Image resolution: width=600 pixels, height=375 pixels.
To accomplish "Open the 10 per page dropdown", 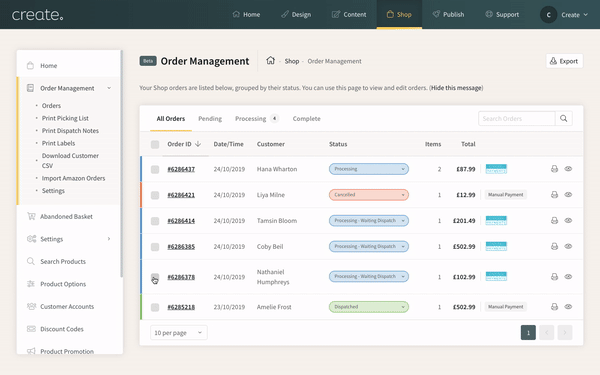I will pyautogui.click(x=179, y=333).
